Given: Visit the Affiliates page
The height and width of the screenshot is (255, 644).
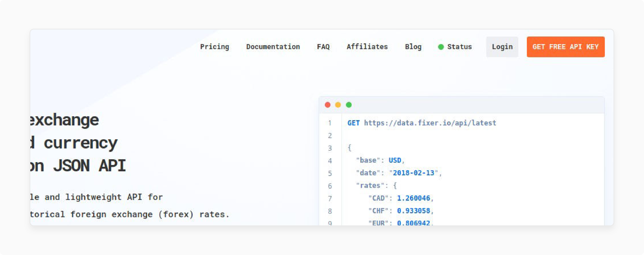Looking at the screenshot, I should point(367,47).
